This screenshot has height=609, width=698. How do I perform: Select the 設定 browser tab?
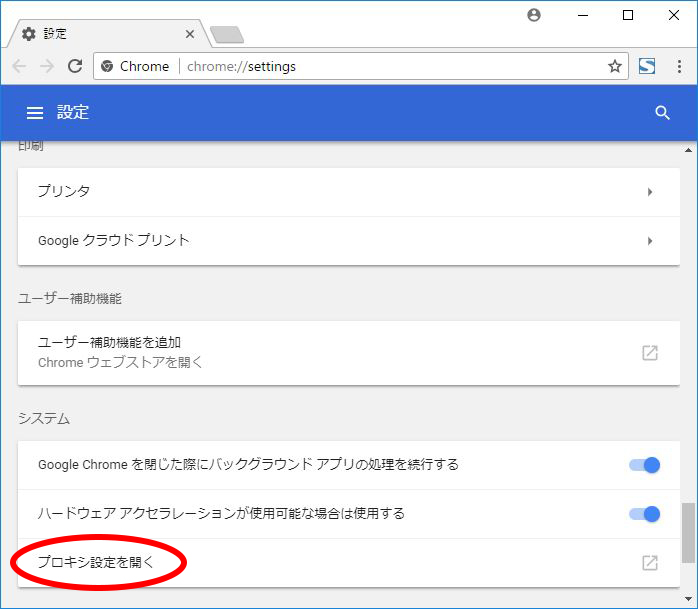[100, 33]
